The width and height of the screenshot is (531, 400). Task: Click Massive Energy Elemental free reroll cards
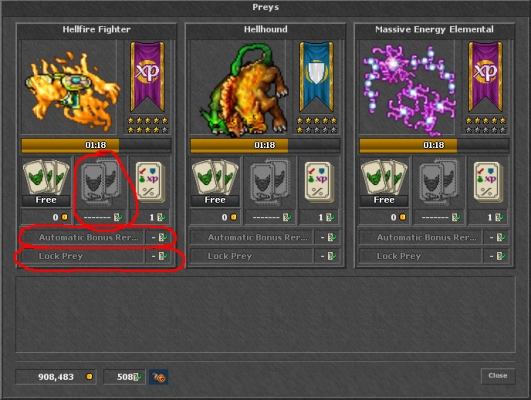point(384,183)
